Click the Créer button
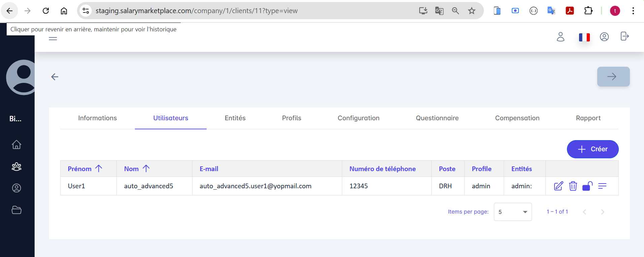The image size is (644, 257). coord(593,149)
